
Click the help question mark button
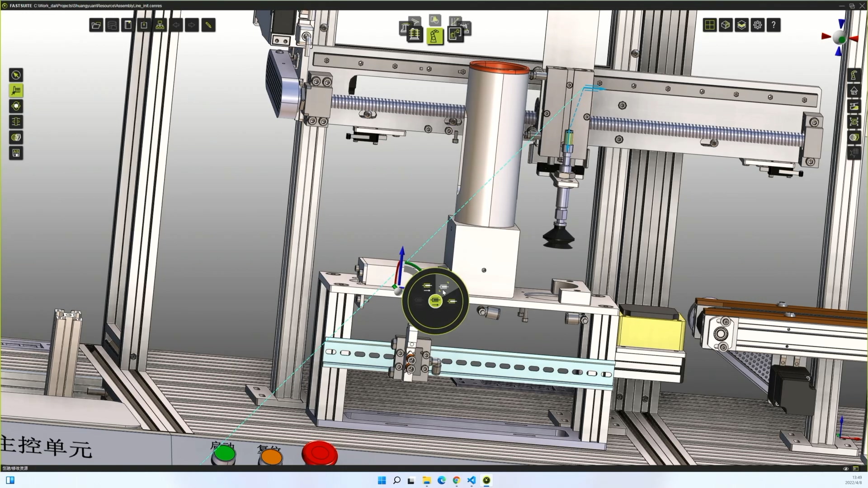774,25
